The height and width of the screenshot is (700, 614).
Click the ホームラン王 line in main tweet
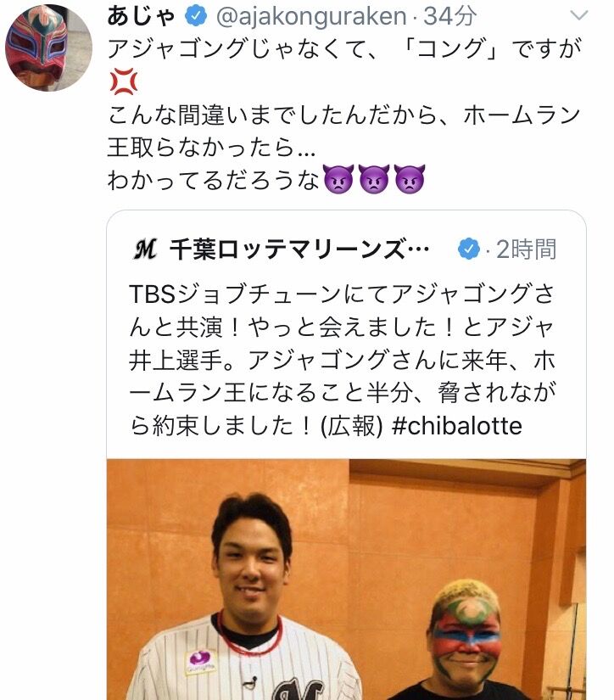(343, 131)
